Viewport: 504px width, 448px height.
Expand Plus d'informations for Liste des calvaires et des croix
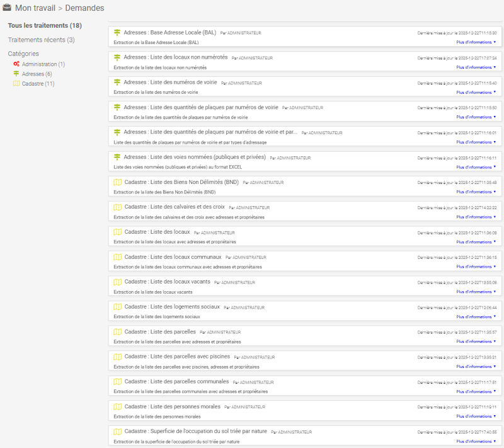[476, 217]
